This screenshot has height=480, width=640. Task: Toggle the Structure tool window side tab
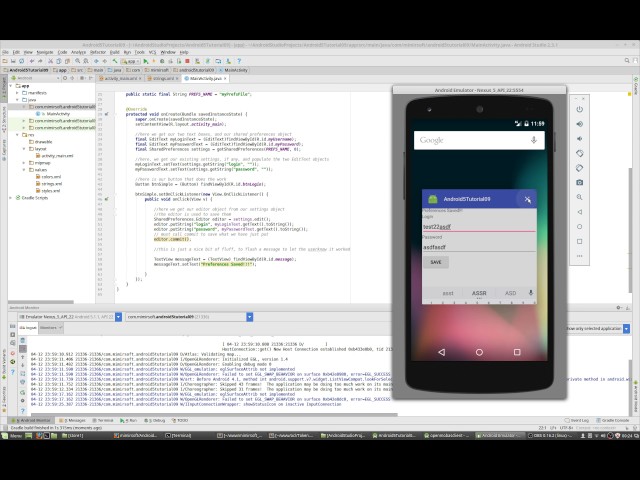click(x=4, y=118)
